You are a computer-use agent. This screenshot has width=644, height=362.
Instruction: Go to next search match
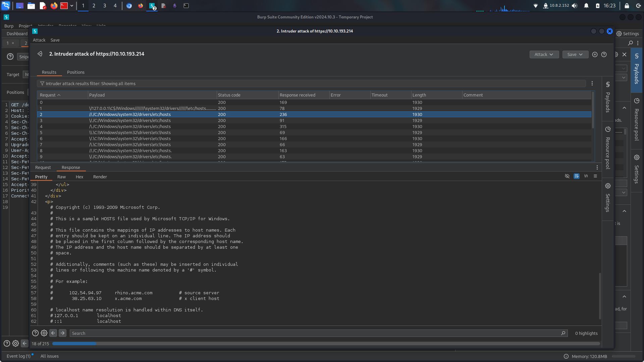click(x=62, y=333)
